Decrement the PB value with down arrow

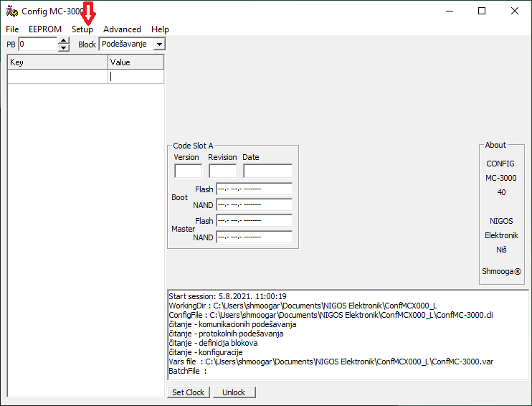(x=64, y=48)
